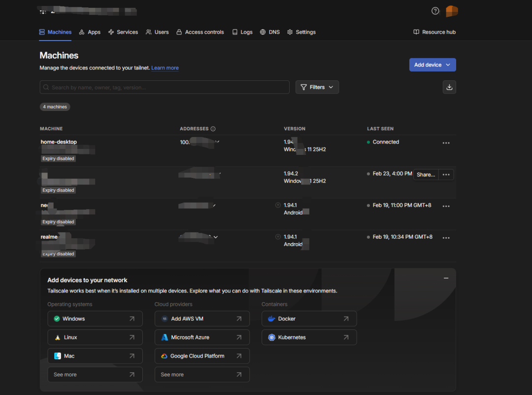Viewport: 532px width, 395px height.
Task: Expand the Add device dropdown
Action: click(x=432, y=65)
